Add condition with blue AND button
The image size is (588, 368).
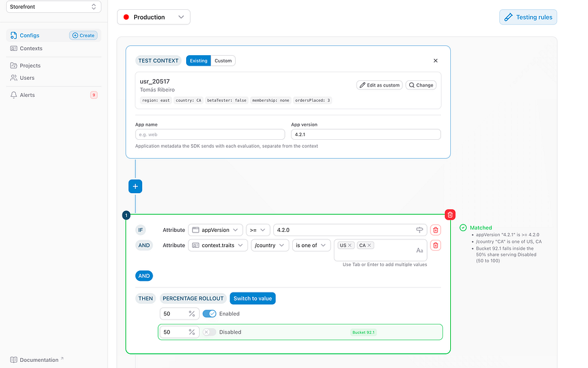pyautogui.click(x=144, y=276)
